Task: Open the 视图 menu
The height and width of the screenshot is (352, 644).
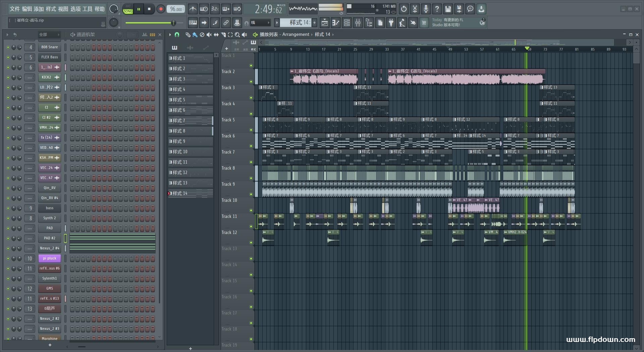Action: tap(63, 9)
